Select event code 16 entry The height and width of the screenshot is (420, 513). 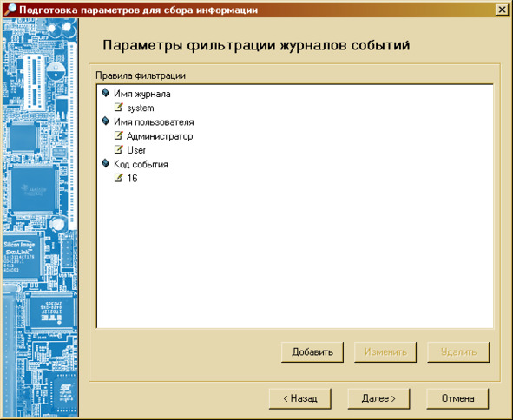132,178
